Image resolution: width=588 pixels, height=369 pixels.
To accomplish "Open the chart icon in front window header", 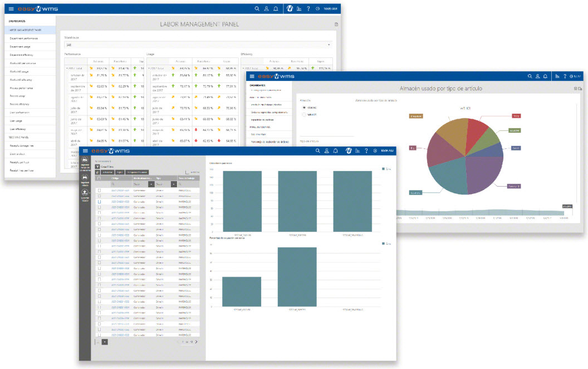I will pyautogui.click(x=357, y=150).
